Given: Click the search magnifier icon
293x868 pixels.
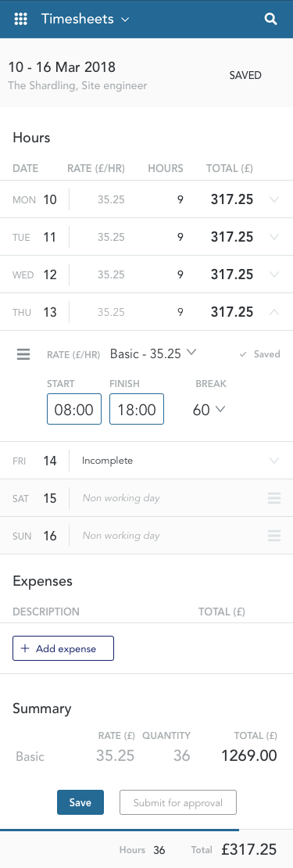Looking at the screenshot, I should click(270, 19).
